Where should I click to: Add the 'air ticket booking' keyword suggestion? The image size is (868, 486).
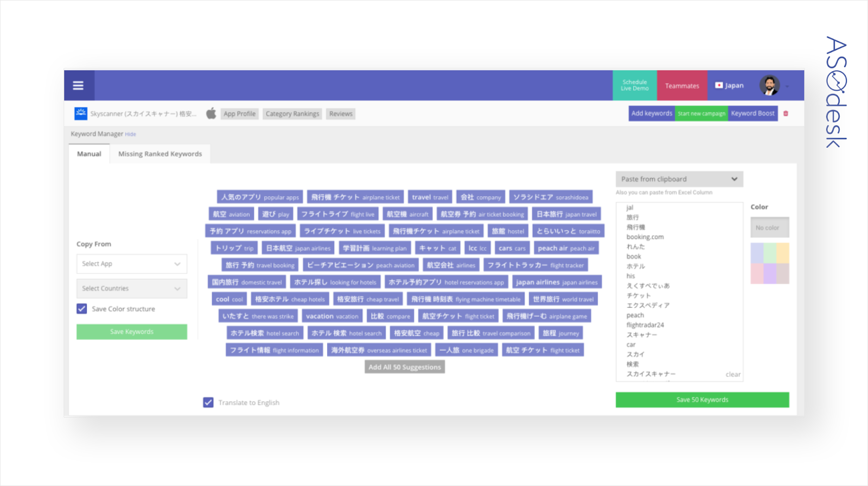pos(482,214)
